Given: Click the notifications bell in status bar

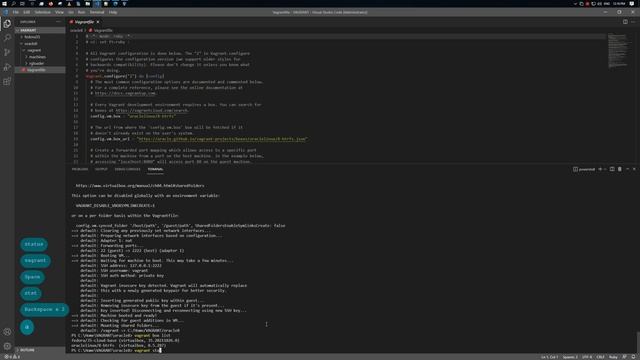Looking at the screenshot, I should coord(633,357).
